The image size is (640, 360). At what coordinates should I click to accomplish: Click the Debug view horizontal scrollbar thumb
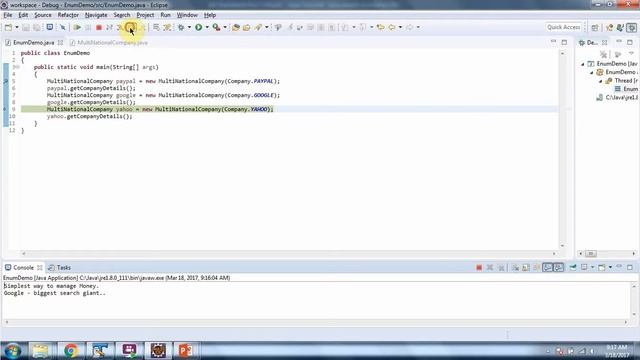pyautogui.click(x=591, y=253)
